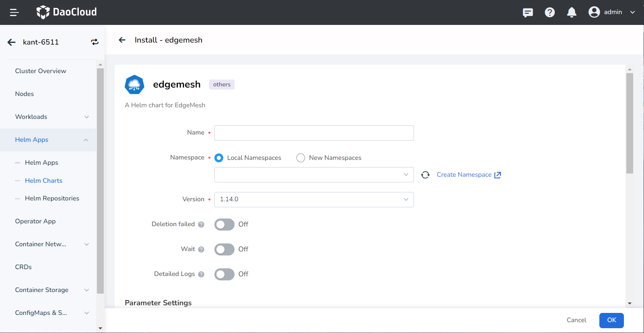Turn on Detailed Logs switch
The height and width of the screenshot is (333, 644).
224,274
